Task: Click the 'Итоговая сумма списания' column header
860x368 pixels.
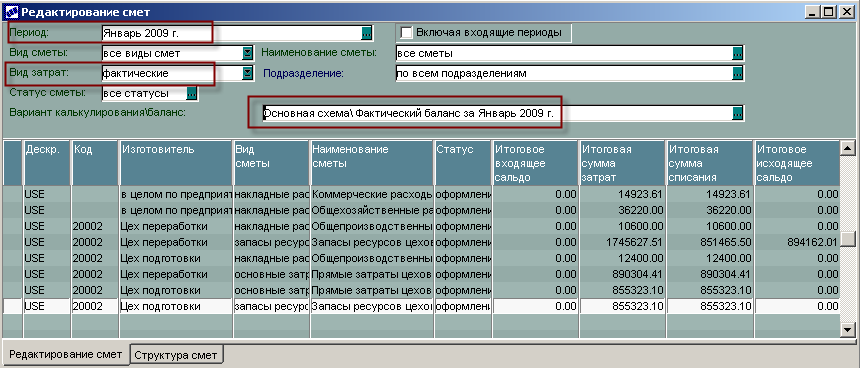Action: pyautogui.click(x=710, y=163)
